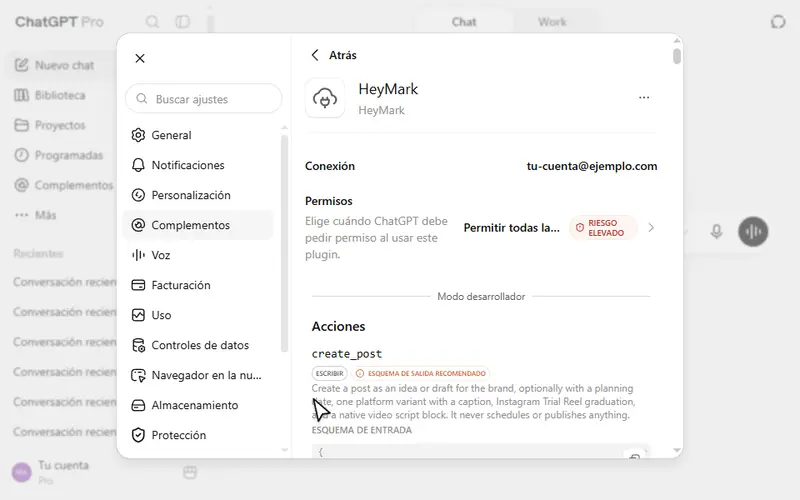Image resolution: width=800 pixels, height=500 pixels.
Task: Open Proyectos in the ChatGPT sidebar
Action: tap(50, 125)
